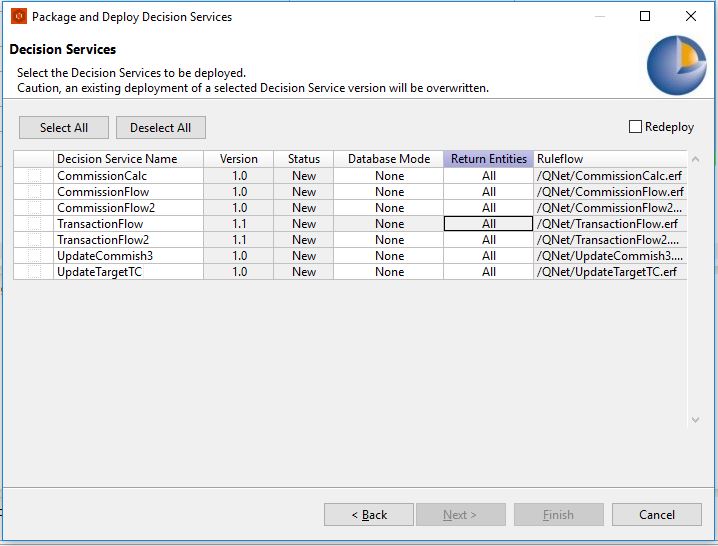718x546 pixels.
Task: Select the CommissionFlow2 service name
Action: point(106,208)
